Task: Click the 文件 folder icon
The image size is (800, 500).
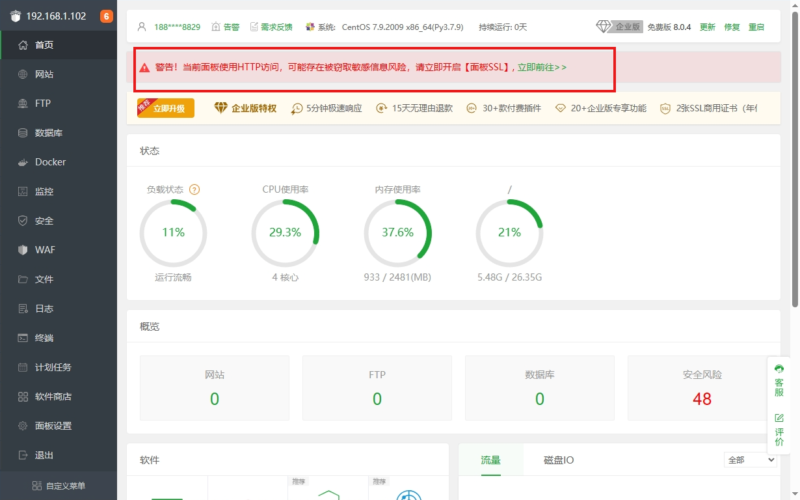Action: coord(22,280)
